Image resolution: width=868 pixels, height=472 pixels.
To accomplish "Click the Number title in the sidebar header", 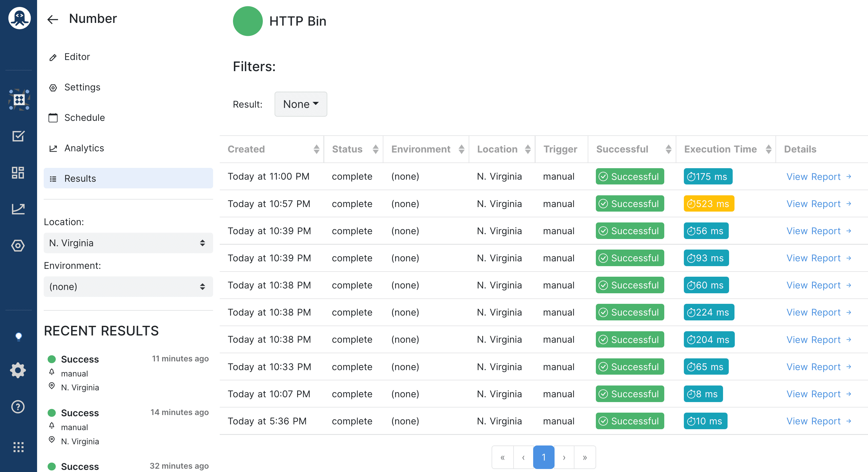I will tap(93, 19).
